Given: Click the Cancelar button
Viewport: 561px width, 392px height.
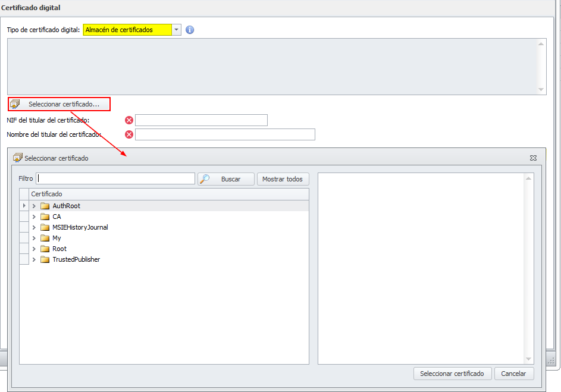Looking at the screenshot, I should [514, 374].
